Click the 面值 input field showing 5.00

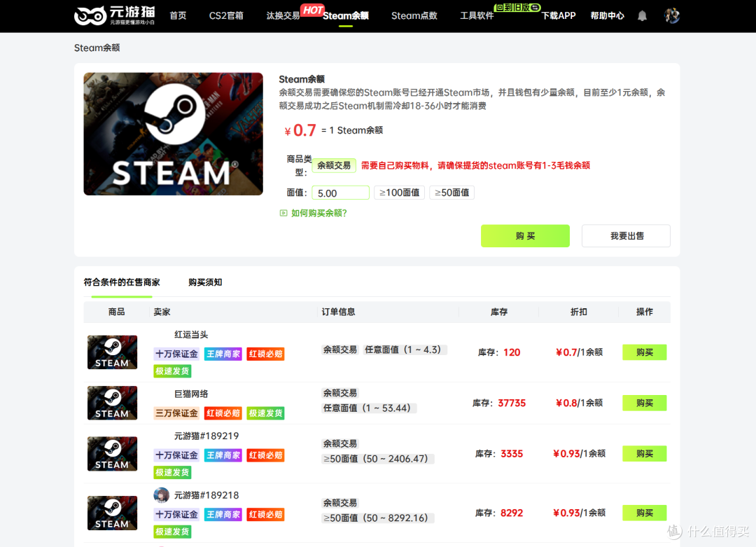pos(340,193)
